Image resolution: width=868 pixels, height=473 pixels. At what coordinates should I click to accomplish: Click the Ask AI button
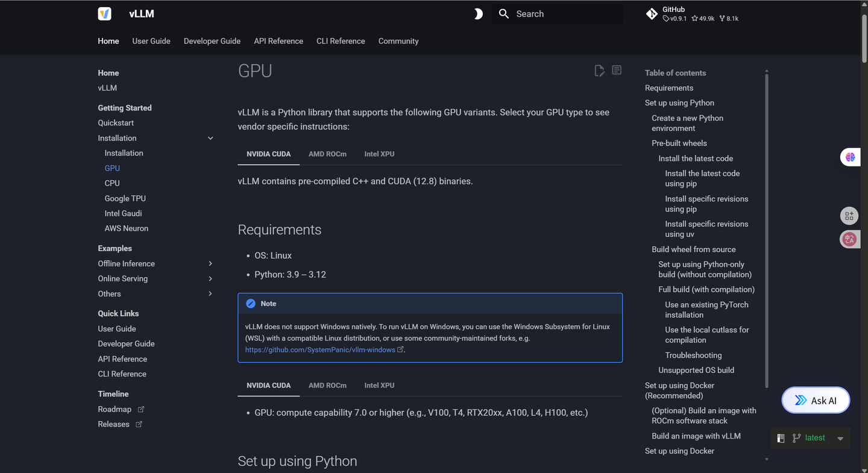tap(816, 401)
